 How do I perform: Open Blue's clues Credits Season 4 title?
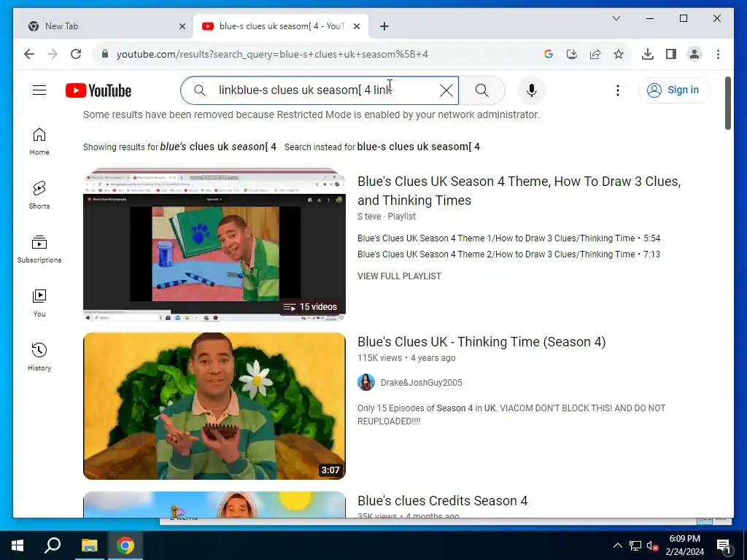(443, 500)
